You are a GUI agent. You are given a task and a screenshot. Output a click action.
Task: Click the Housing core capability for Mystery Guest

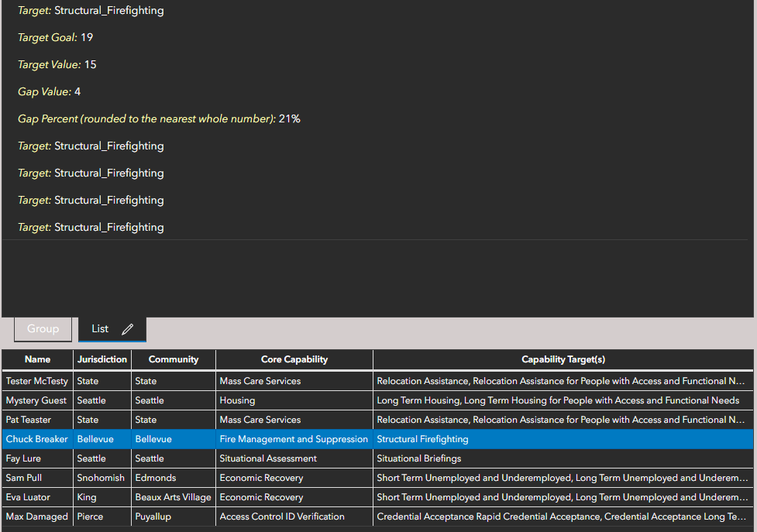point(237,400)
